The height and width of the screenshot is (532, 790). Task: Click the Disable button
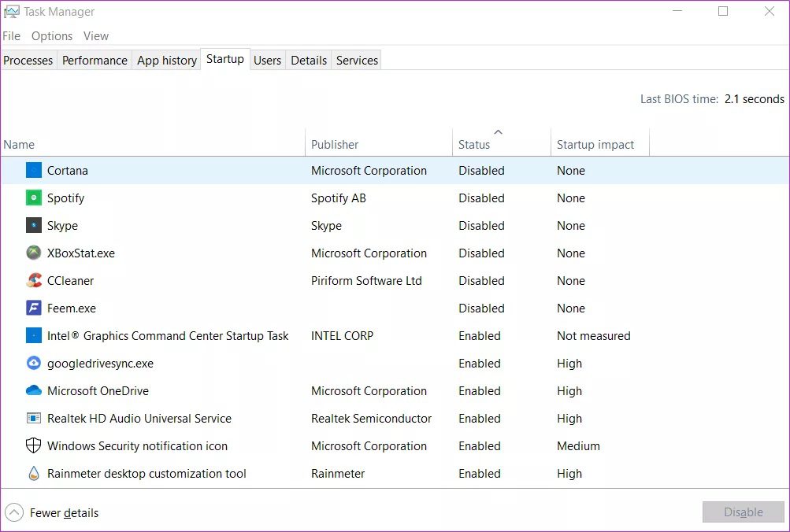pyautogui.click(x=744, y=512)
